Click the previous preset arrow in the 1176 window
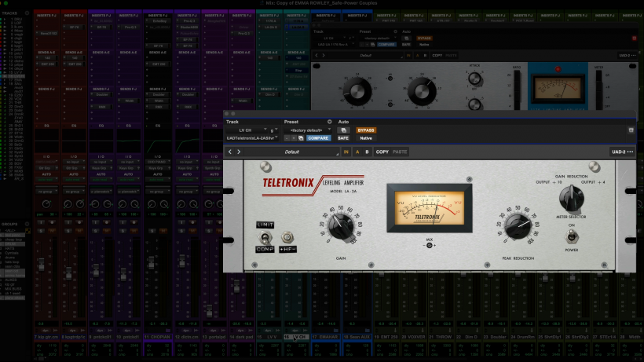The width and height of the screenshot is (644, 362). click(317, 56)
